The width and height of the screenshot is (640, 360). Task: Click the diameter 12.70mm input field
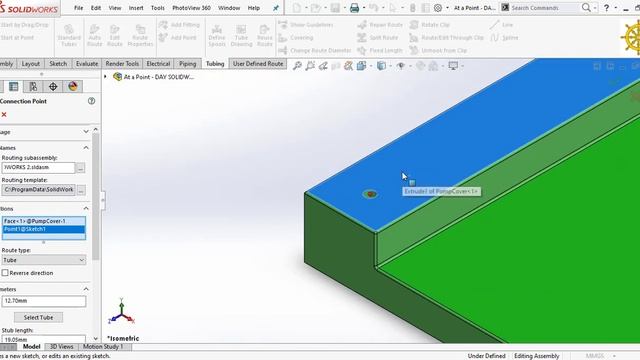tap(44, 301)
